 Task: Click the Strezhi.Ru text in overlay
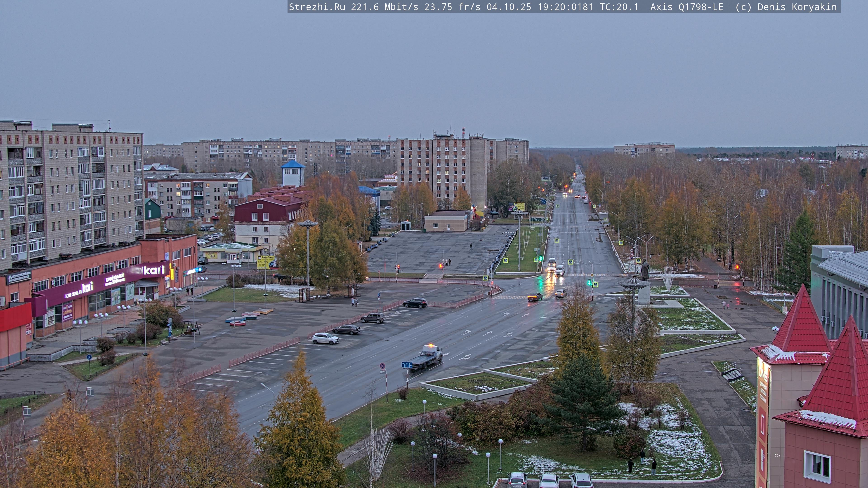coord(317,7)
